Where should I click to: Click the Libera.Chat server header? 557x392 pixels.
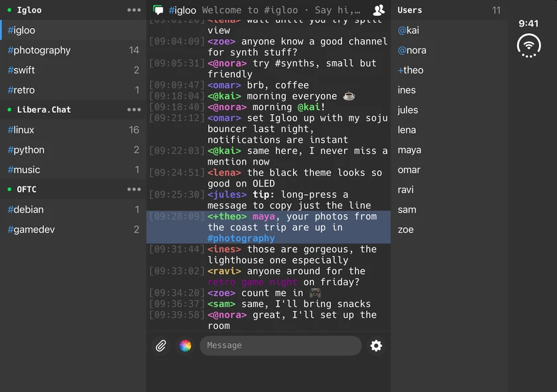click(73, 109)
